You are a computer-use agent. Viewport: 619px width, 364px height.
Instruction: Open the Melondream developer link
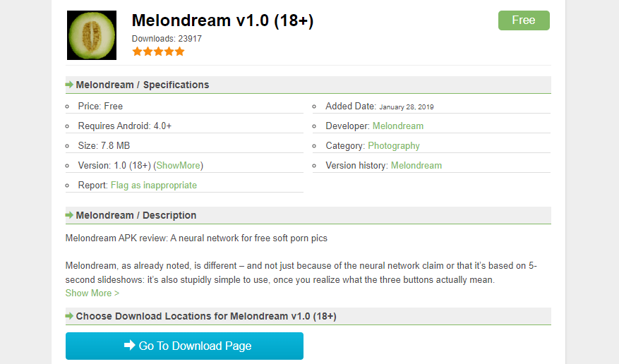pyautogui.click(x=398, y=126)
